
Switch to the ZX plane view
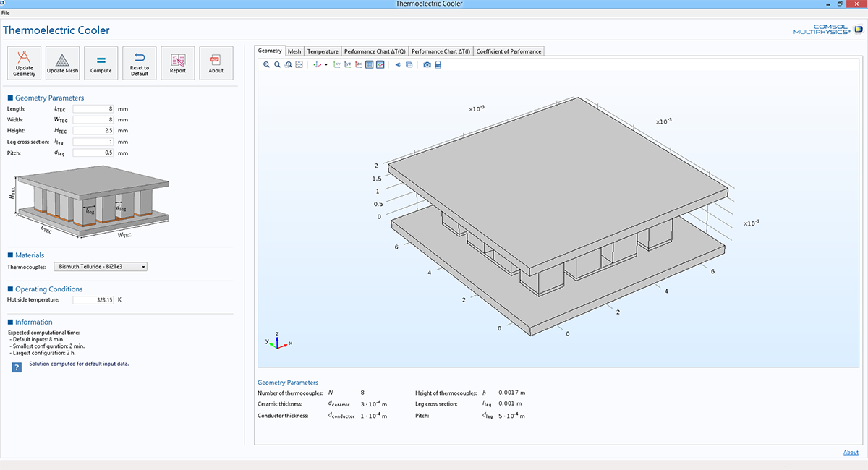359,65
